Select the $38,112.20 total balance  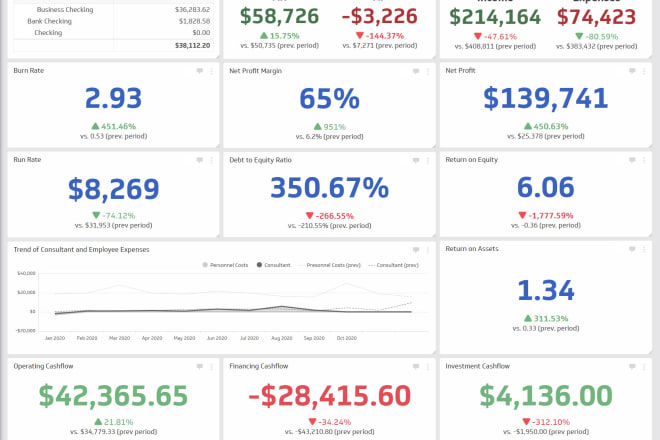click(x=192, y=45)
